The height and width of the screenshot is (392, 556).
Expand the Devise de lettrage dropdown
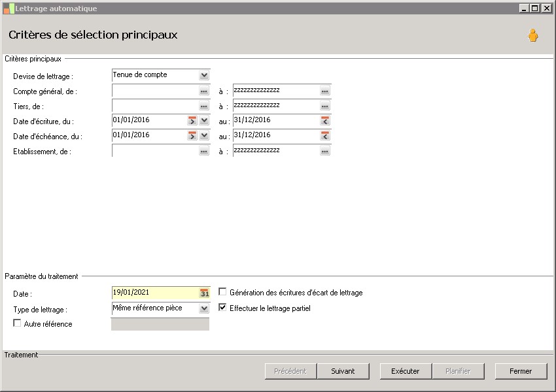point(204,76)
